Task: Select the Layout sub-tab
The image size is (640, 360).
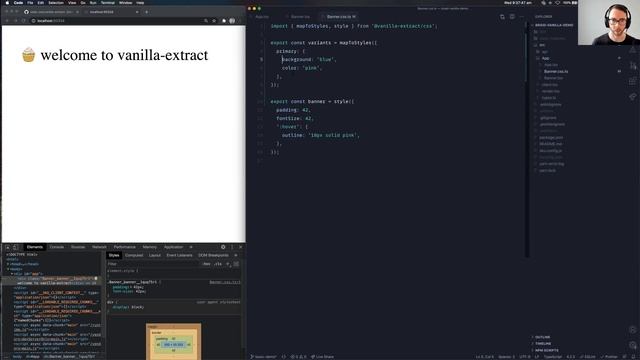Action: click(155, 255)
